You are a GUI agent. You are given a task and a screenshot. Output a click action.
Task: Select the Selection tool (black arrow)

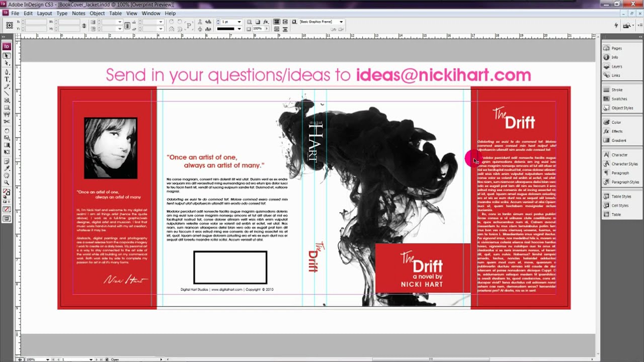(x=7, y=55)
